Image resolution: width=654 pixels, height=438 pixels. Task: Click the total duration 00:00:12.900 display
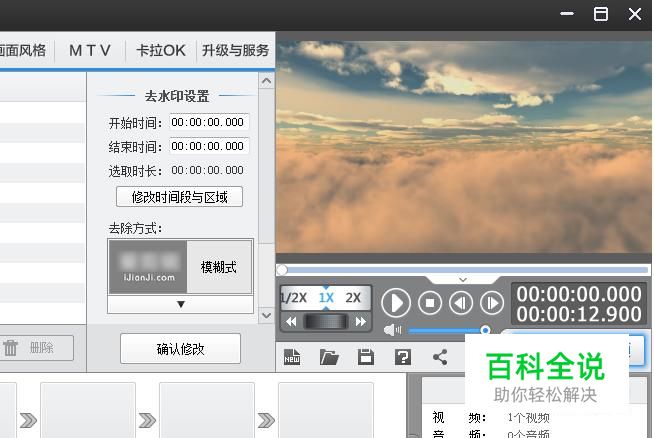579,314
